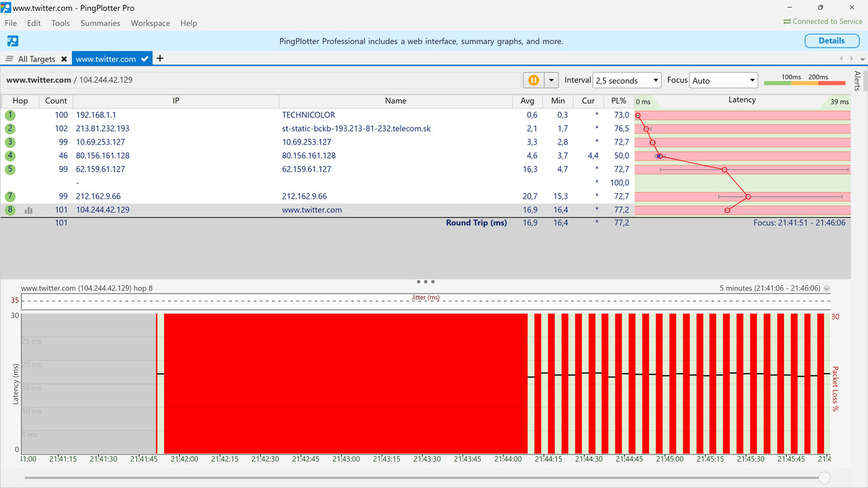The height and width of the screenshot is (488, 868).
Task: Select hop 1 green circle icon
Action: pyautogui.click(x=10, y=115)
